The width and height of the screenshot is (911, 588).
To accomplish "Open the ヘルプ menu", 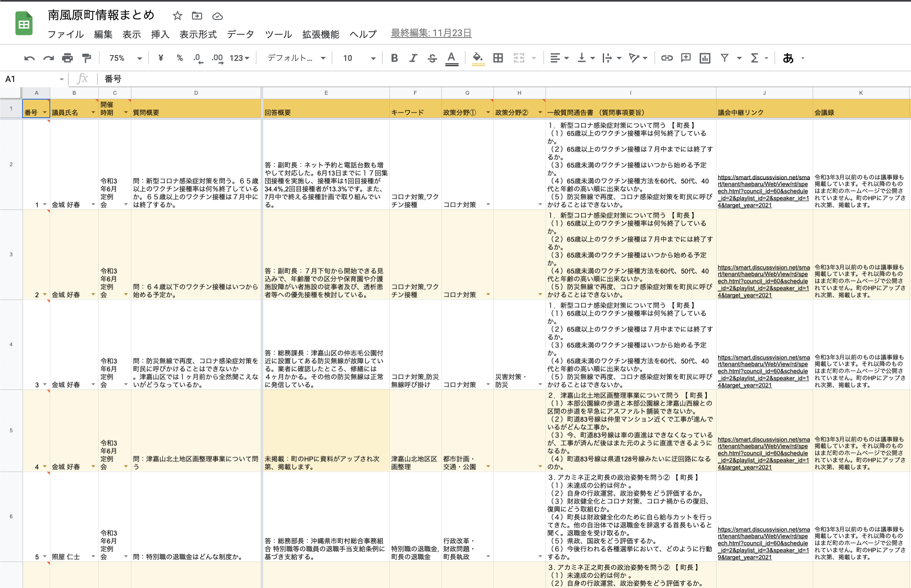I will point(363,34).
